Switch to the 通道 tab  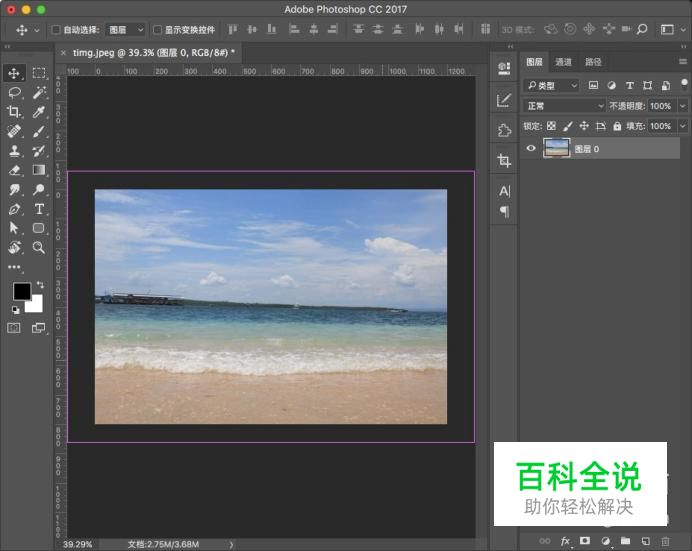click(564, 62)
